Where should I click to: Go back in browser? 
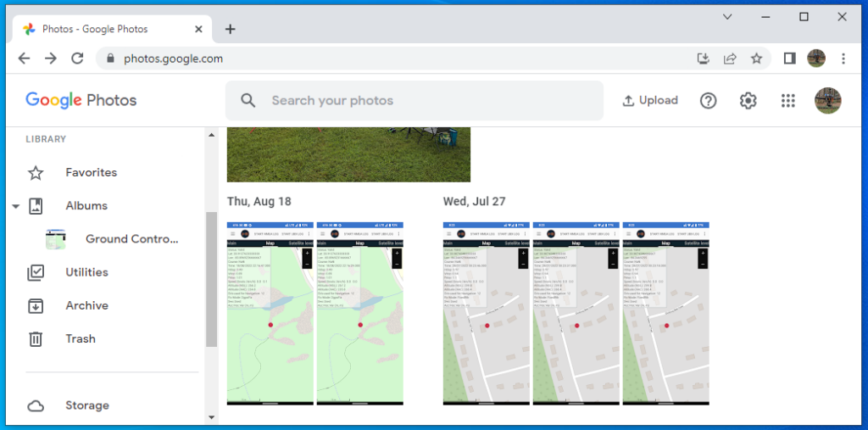click(x=24, y=59)
